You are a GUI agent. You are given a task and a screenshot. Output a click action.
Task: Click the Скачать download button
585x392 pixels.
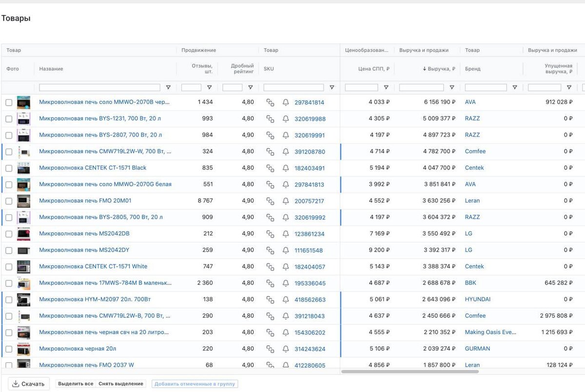click(x=28, y=384)
